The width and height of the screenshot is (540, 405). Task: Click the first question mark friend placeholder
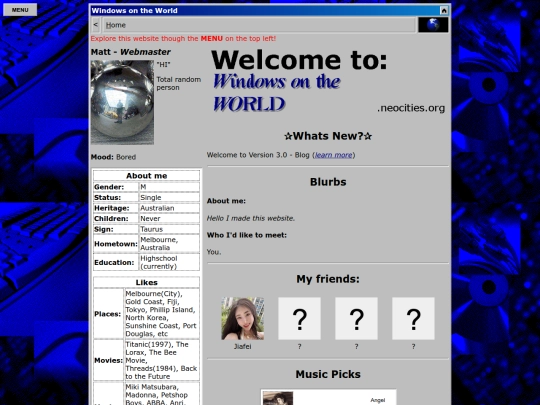299,319
